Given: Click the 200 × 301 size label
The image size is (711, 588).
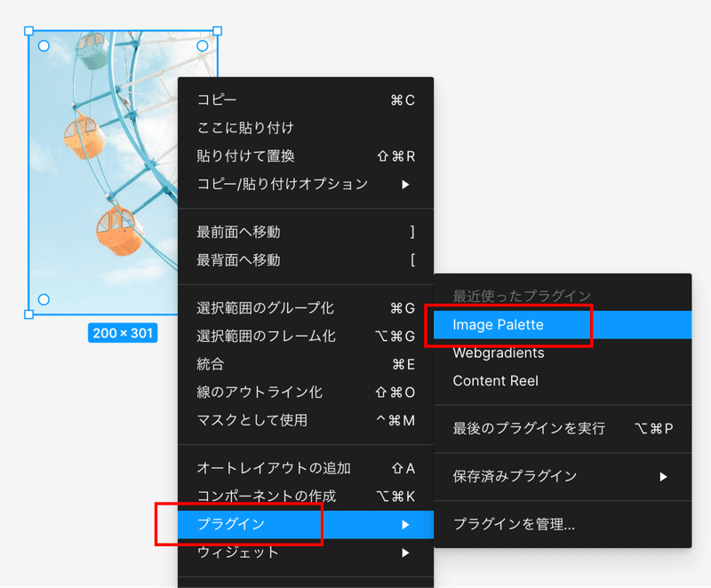Looking at the screenshot, I should [123, 333].
